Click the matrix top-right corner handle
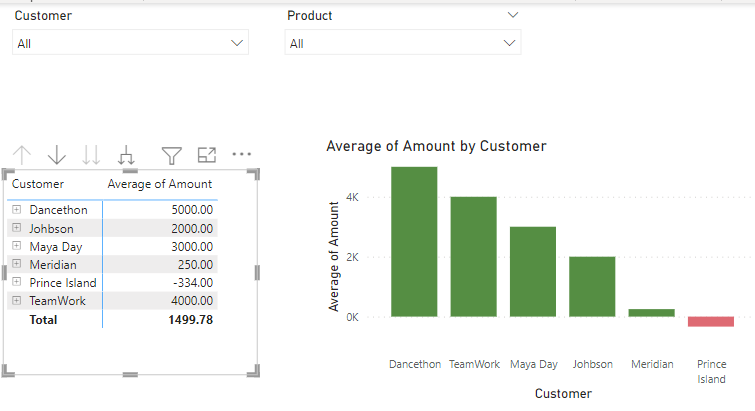Screen dimensions: 755x411 (254, 174)
